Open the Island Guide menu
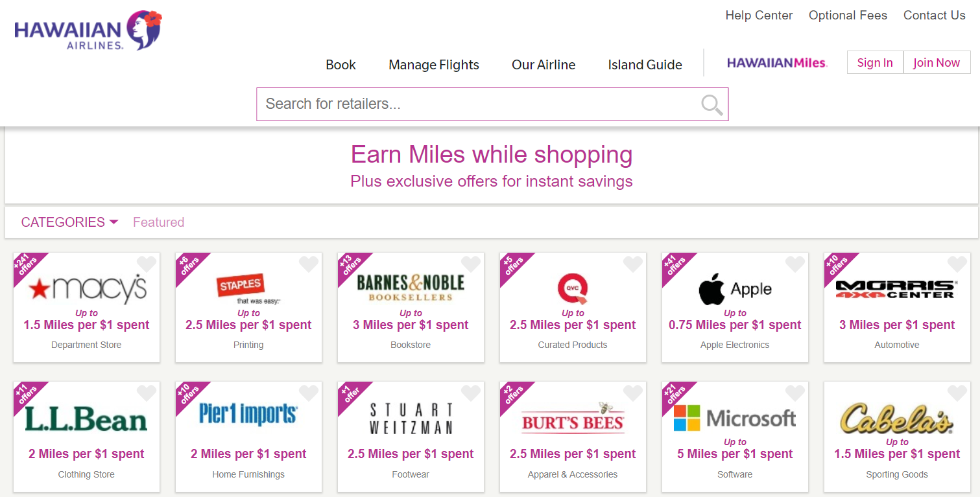The width and height of the screenshot is (980, 497). (x=645, y=65)
